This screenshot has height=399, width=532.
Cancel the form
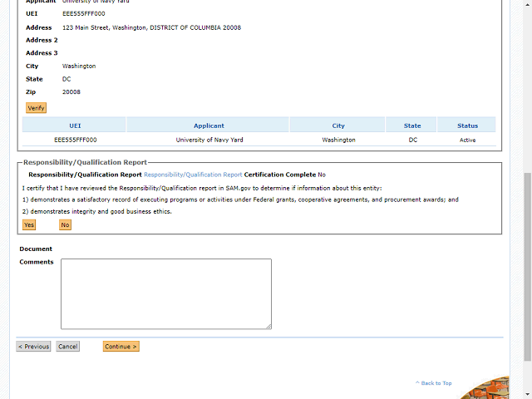[68, 347]
